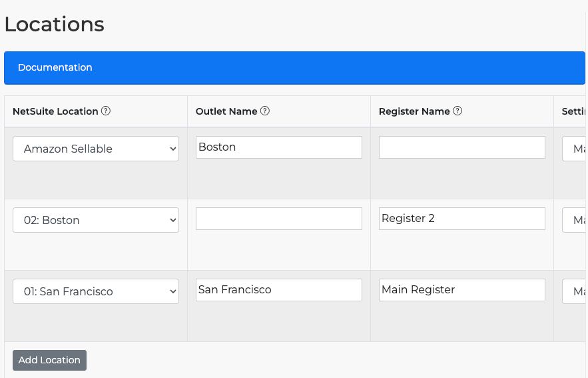Focus the empty Register Name field for Amazon Sellable

click(461, 147)
